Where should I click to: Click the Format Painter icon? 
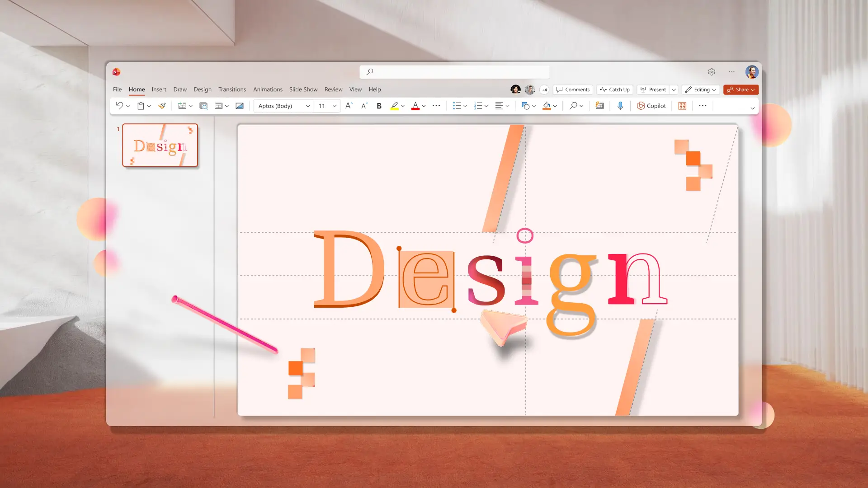click(162, 106)
